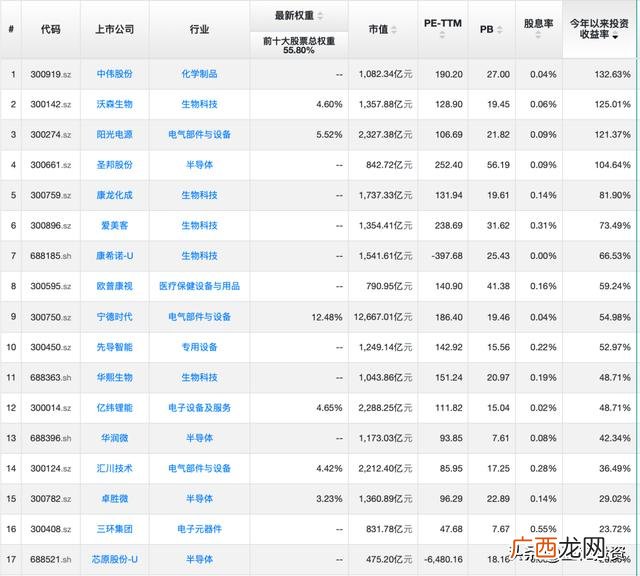Select stock code 300919.sz
The width and height of the screenshot is (640, 576).
(x=51, y=74)
